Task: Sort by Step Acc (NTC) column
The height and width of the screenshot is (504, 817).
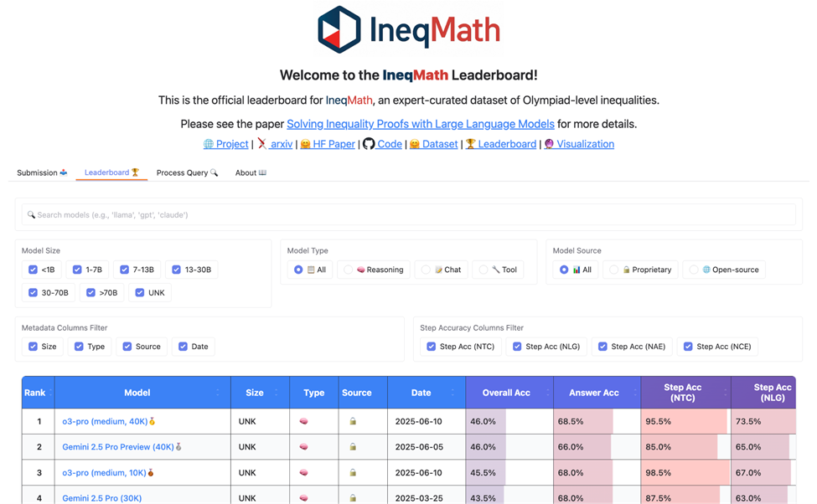Action: (685, 393)
